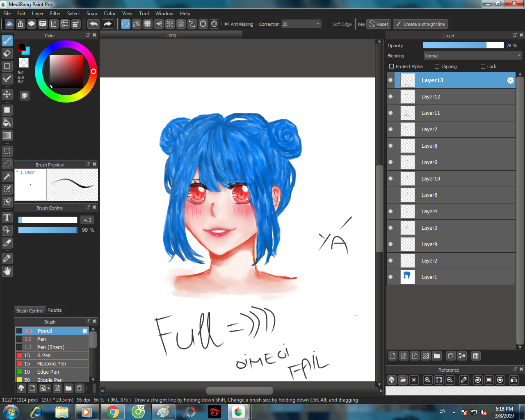Expand the Correction value dropdown
The image size is (525, 420).
click(318, 24)
